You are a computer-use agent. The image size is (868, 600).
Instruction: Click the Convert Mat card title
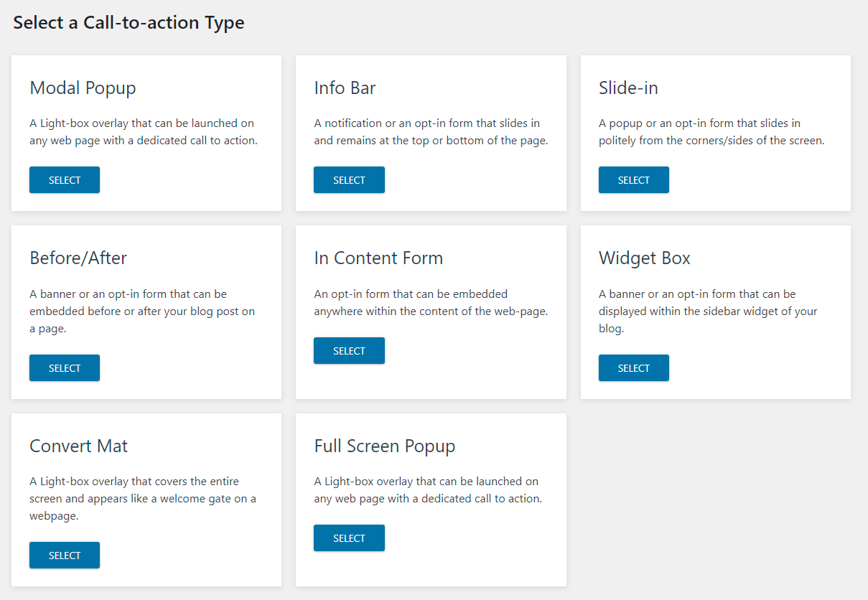click(79, 446)
